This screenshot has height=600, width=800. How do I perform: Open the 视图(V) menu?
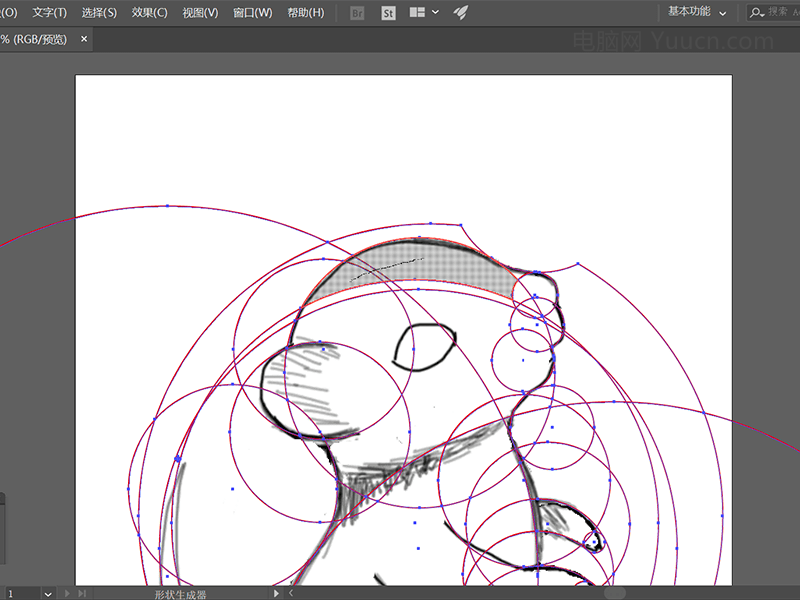(x=200, y=13)
